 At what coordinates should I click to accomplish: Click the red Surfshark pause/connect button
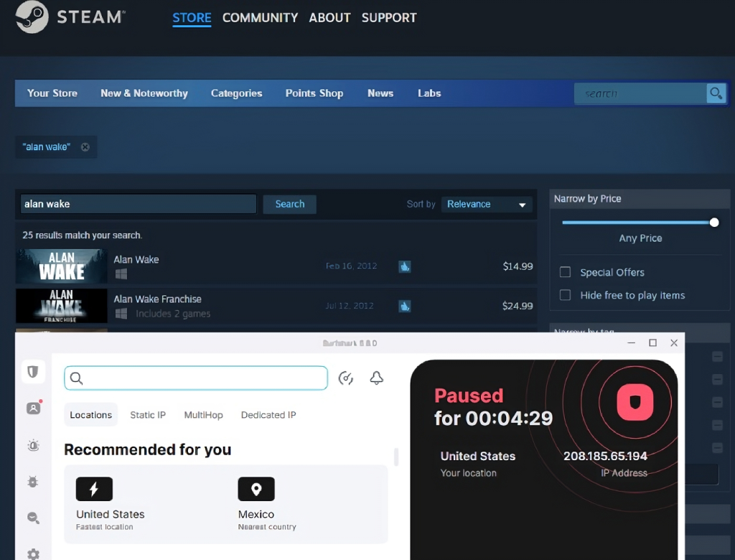pyautogui.click(x=635, y=403)
